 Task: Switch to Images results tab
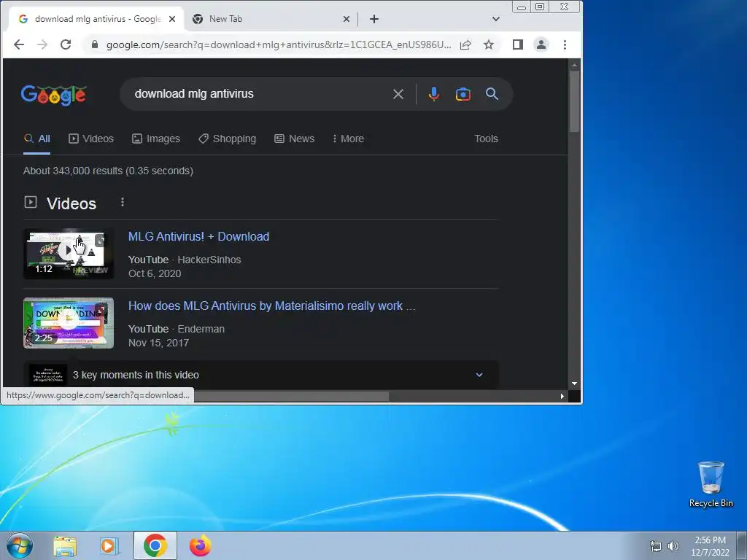click(x=156, y=139)
